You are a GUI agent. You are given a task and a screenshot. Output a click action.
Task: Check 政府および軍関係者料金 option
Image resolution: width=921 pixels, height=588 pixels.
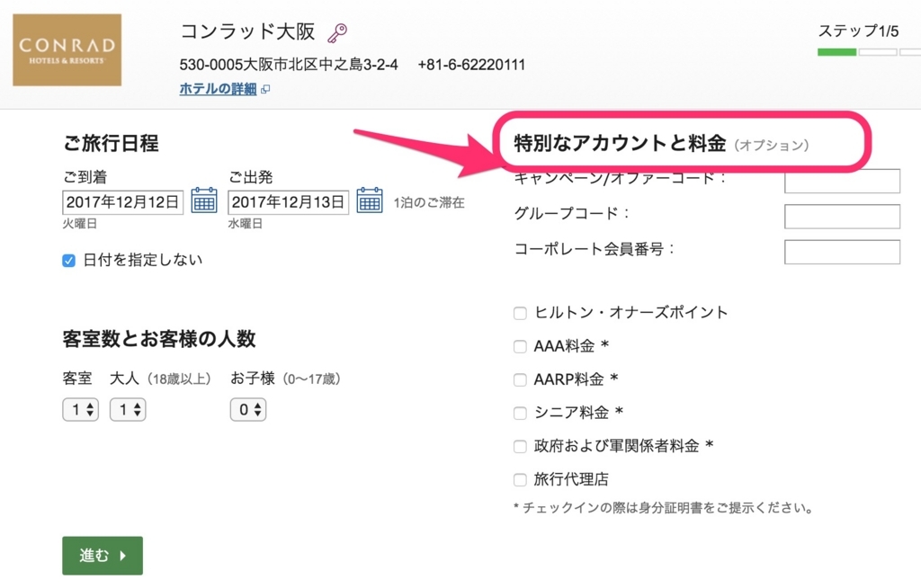click(x=520, y=447)
